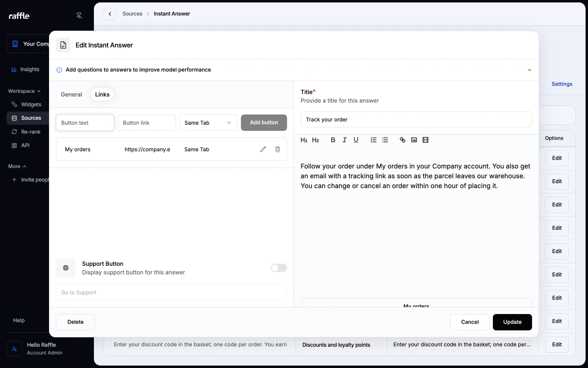Expand the add questions info banner

point(529,70)
